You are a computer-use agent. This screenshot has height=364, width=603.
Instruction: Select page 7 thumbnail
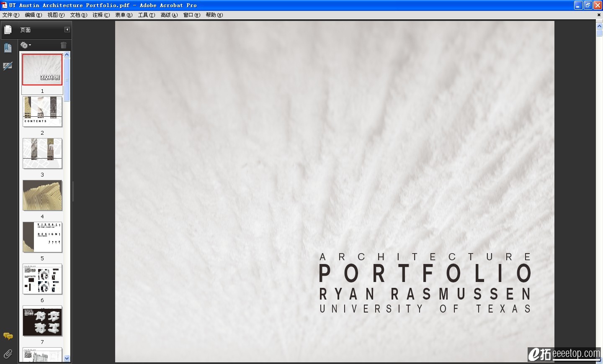(x=42, y=321)
